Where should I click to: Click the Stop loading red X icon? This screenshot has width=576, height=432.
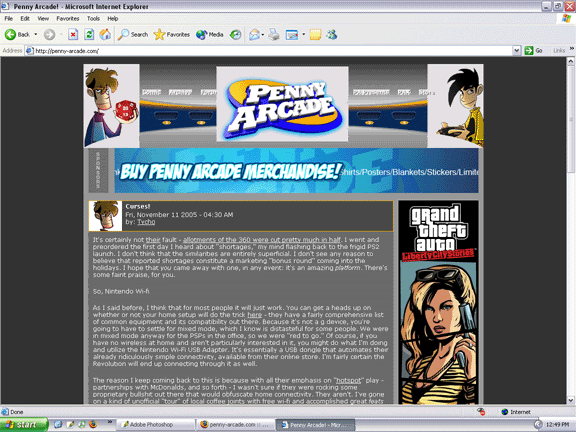(73, 35)
